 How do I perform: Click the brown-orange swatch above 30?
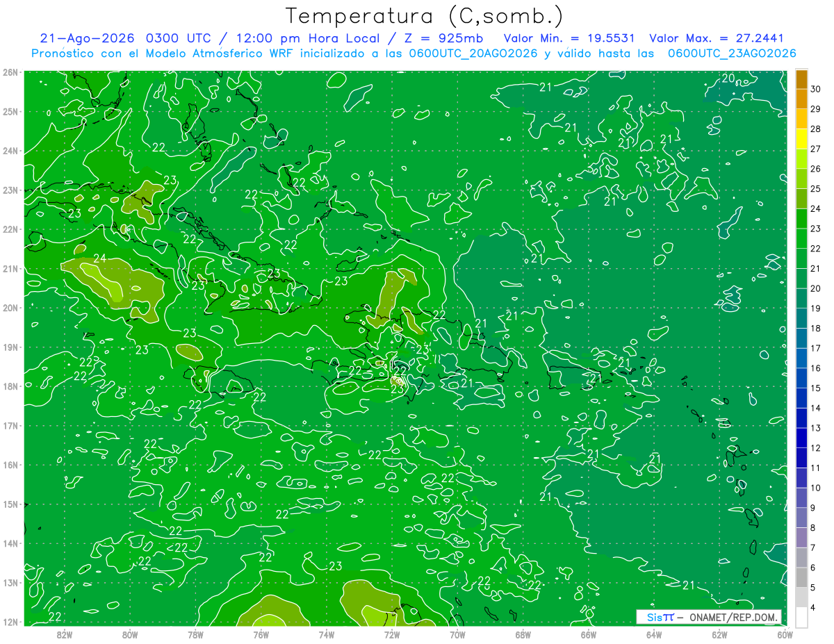[x=801, y=80]
